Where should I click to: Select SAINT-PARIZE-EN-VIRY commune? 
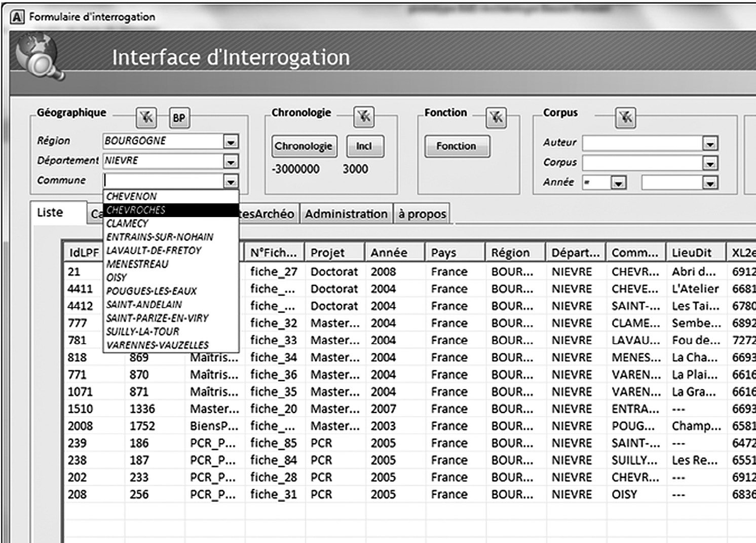coord(171,318)
